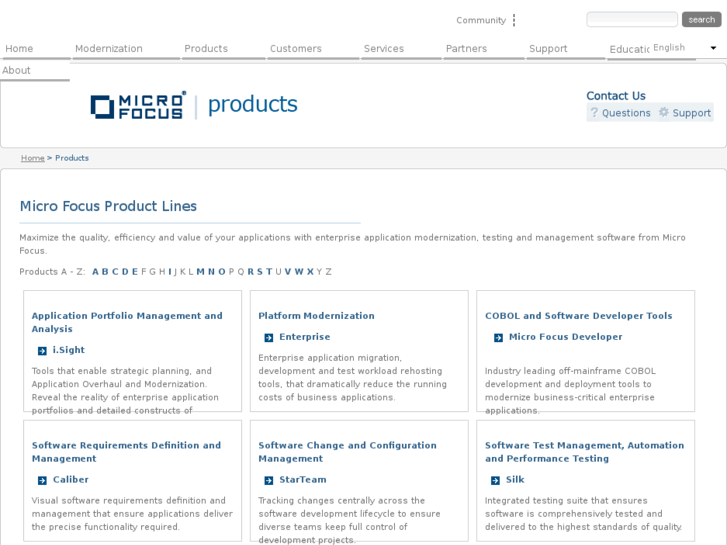The height and width of the screenshot is (545, 727).
Task: Open the Micro Focus Developer link
Action: tap(566, 337)
